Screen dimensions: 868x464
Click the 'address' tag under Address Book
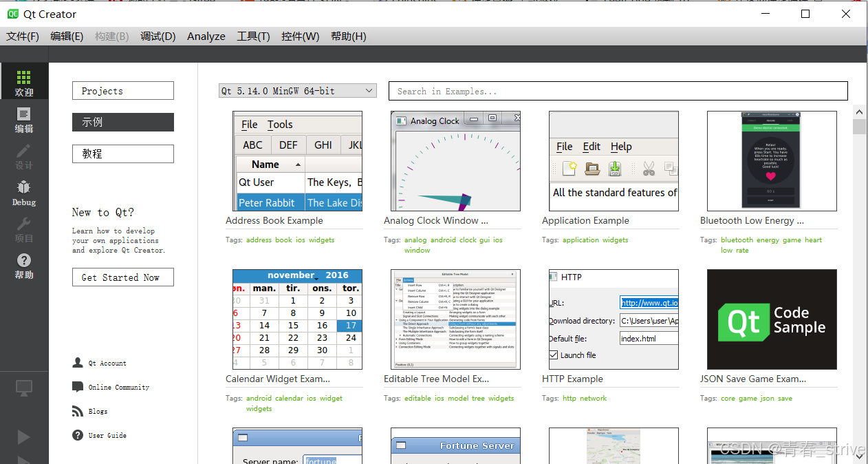tap(259, 240)
